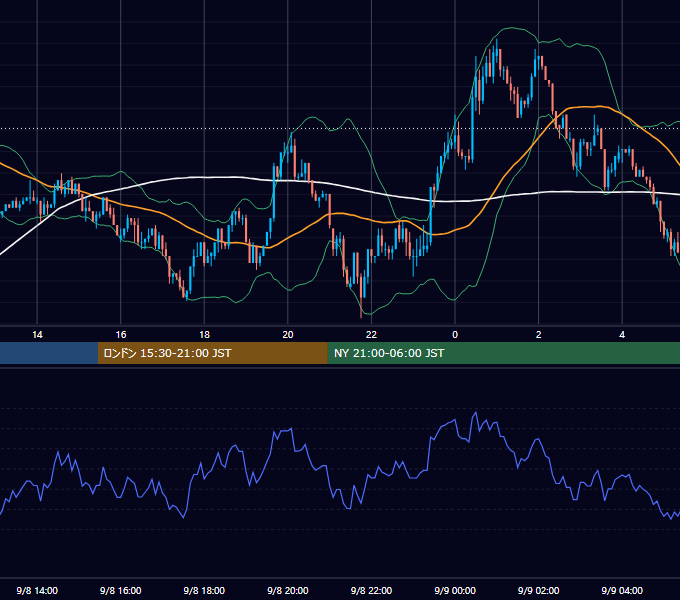Click the 14 hour label on chart axis
Viewport: 680px width, 600px height.
pos(37,335)
